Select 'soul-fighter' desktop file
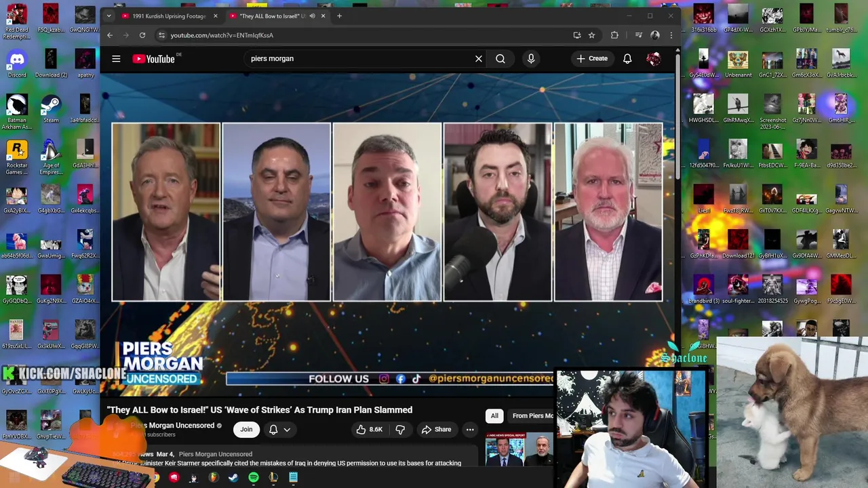 coord(738,289)
